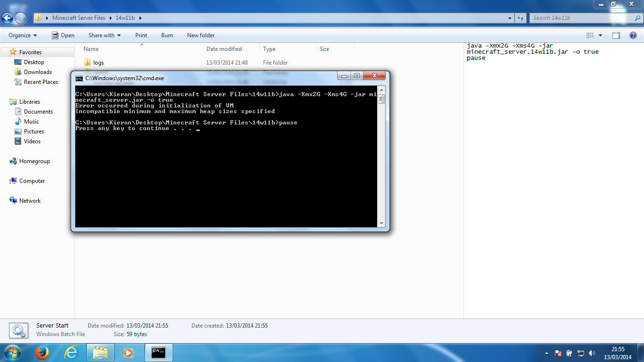Image resolution: width=644 pixels, height=362 pixels.
Task: Go forward with the Explorer Forward arrow
Action: tap(20, 18)
